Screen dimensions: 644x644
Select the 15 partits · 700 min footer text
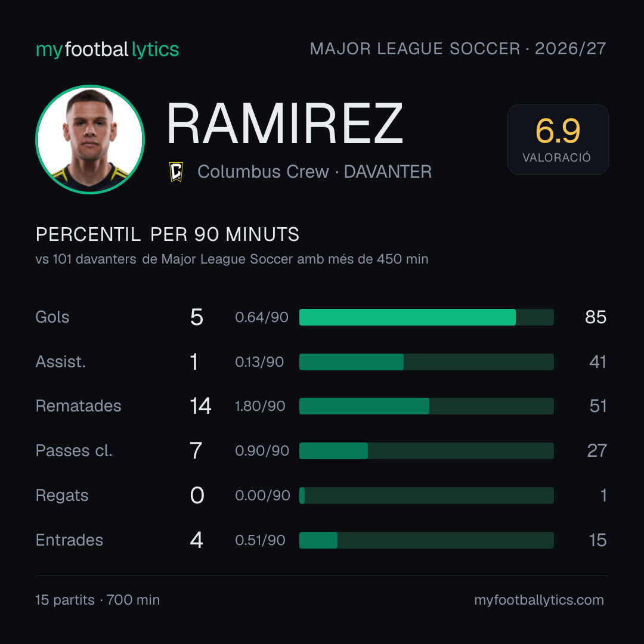(97, 600)
